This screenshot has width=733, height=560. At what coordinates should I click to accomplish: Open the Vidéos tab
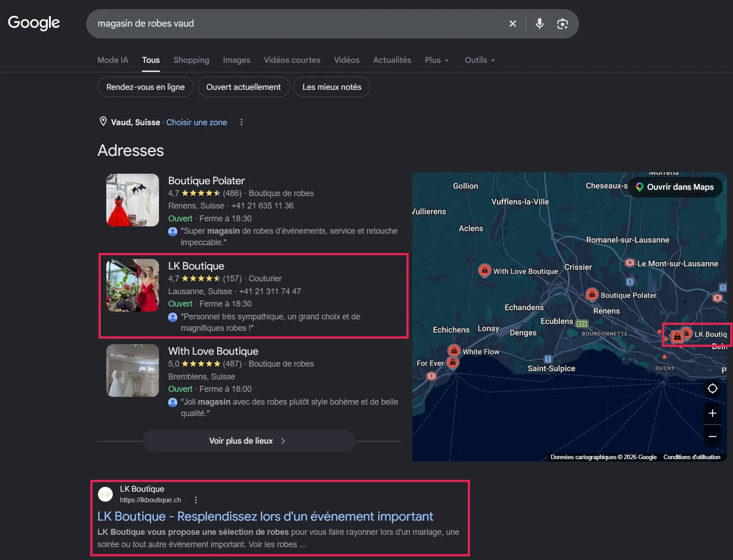346,60
